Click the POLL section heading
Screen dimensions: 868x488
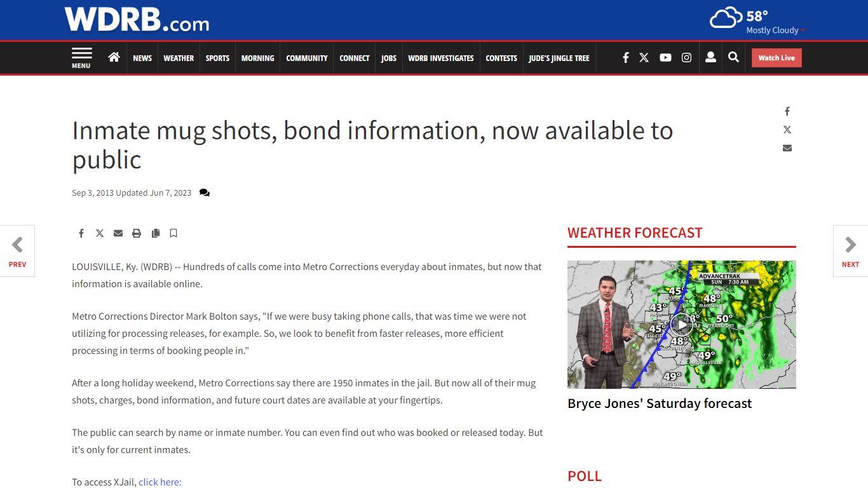click(585, 476)
